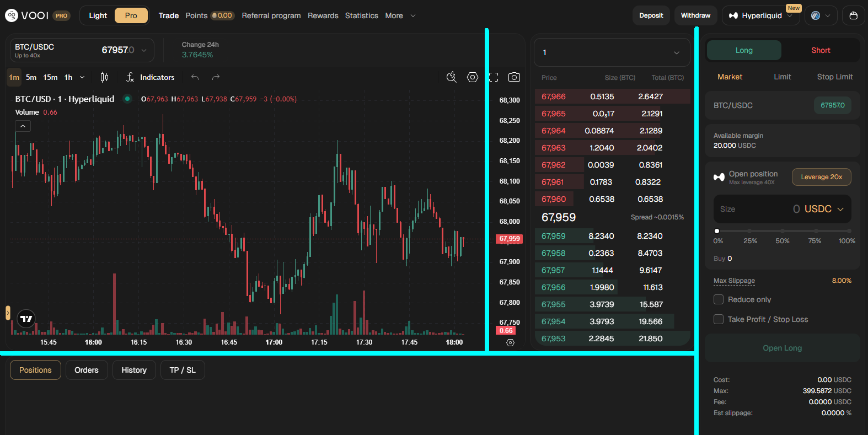
Task: Open the wallet icon in top bar
Action: [853, 15]
